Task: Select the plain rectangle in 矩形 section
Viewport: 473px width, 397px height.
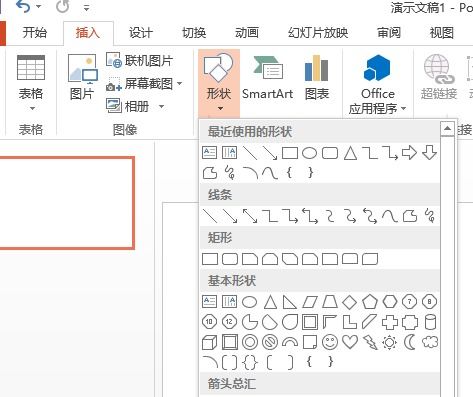Action: pyautogui.click(x=210, y=259)
